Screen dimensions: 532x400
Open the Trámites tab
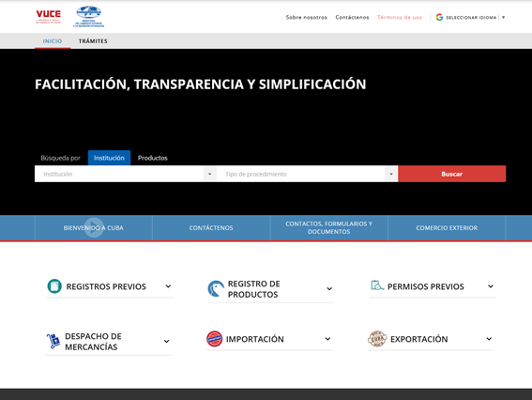coord(93,41)
